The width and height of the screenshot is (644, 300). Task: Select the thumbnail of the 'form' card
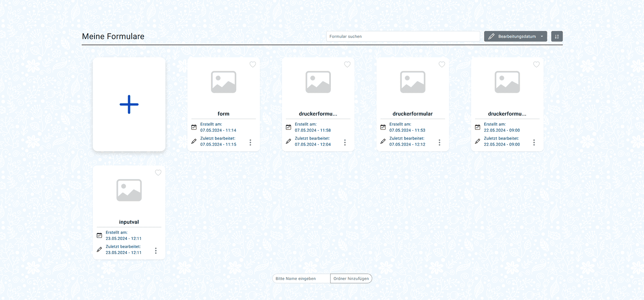(x=223, y=82)
